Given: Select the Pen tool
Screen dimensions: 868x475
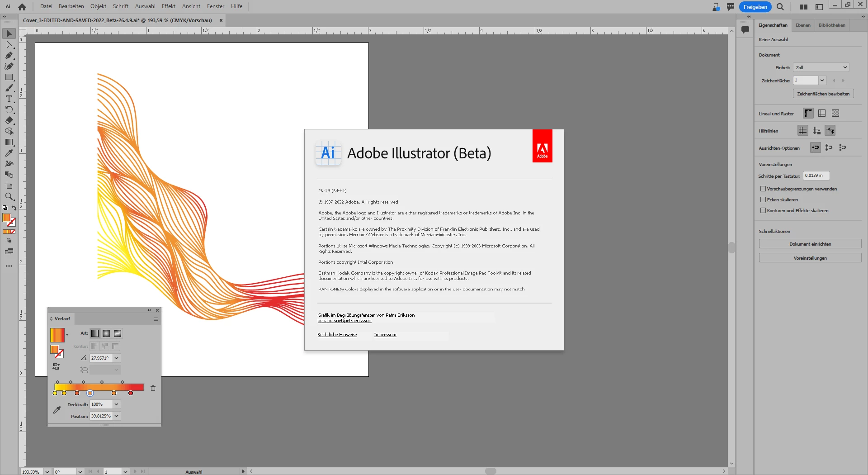Looking at the screenshot, I should click(x=9, y=56).
